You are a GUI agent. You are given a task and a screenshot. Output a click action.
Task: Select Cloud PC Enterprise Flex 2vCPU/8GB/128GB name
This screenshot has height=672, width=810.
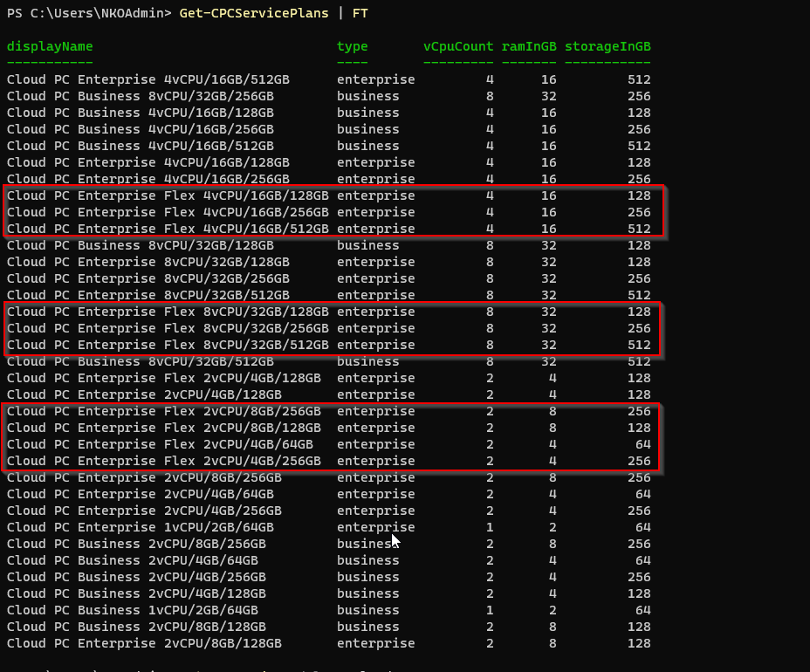(164, 428)
